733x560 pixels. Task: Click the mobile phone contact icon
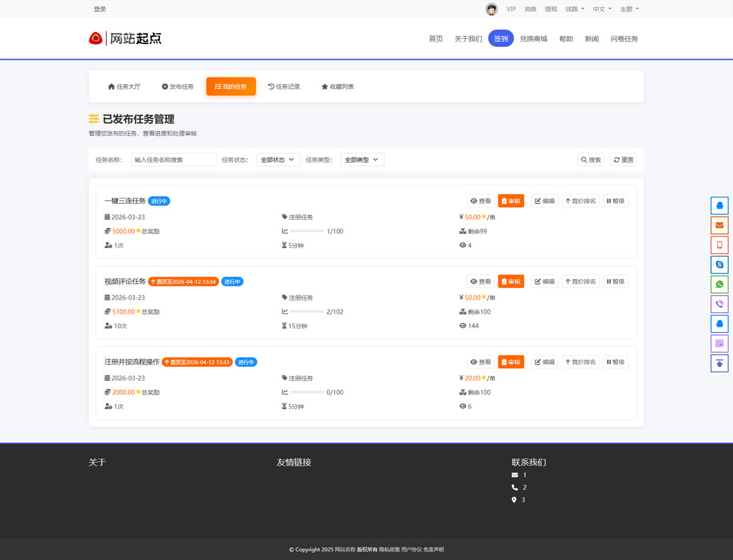tap(719, 245)
